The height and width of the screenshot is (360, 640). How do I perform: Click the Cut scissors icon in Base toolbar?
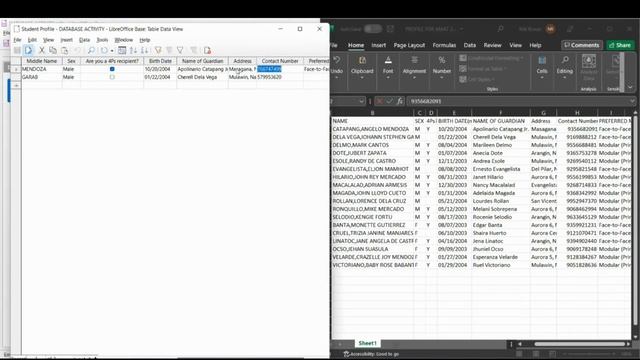pos(41,50)
